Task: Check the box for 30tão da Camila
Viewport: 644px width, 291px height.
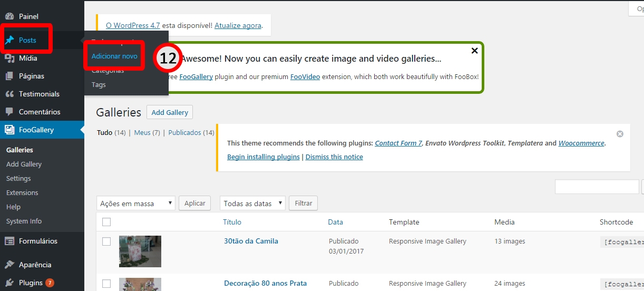Action: (106, 241)
